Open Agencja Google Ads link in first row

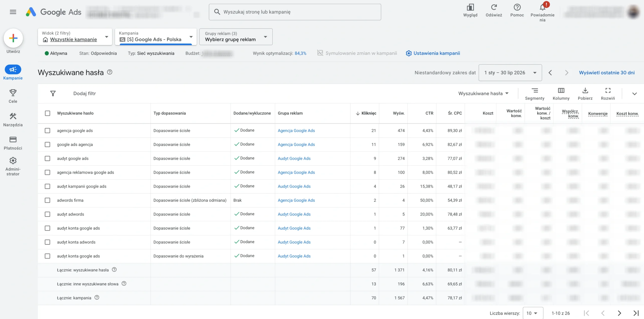click(296, 130)
